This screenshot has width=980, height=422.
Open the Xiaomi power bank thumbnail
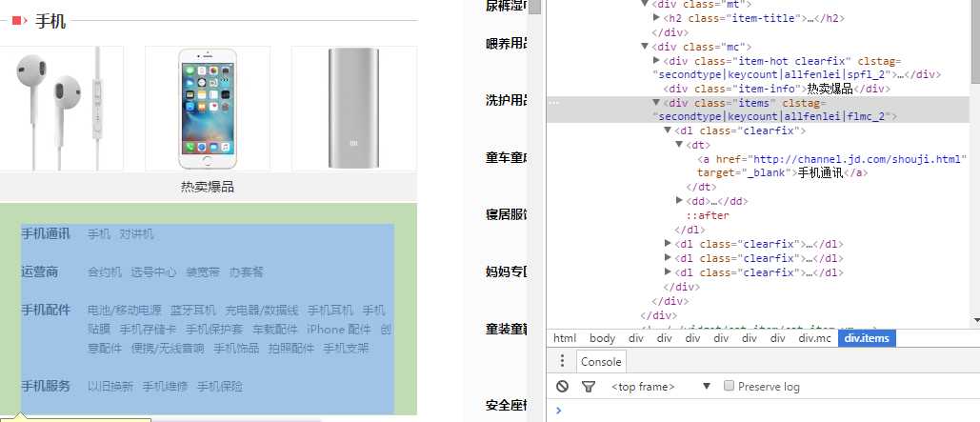coord(353,109)
